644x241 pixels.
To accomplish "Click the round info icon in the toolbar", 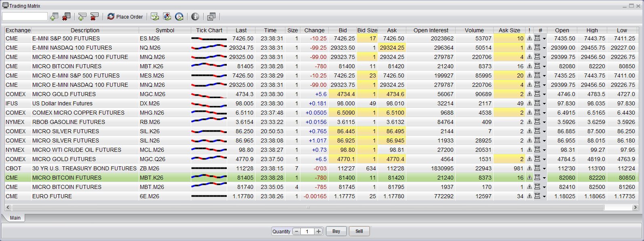I will coord(195,17).
